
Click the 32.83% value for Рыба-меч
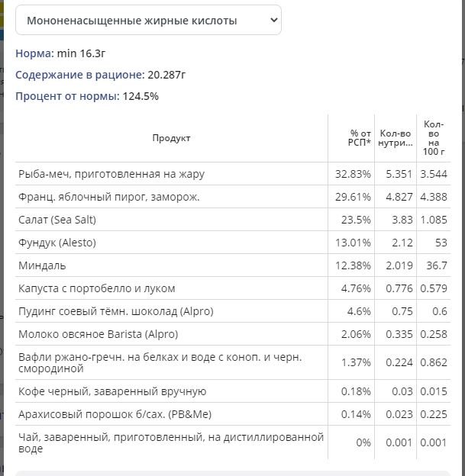(353, 174)
